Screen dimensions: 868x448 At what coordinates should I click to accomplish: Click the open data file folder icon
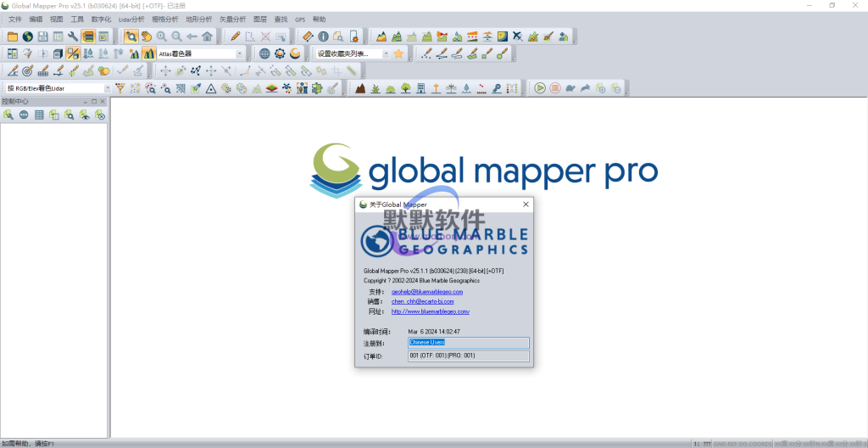[x=13, y=36]
